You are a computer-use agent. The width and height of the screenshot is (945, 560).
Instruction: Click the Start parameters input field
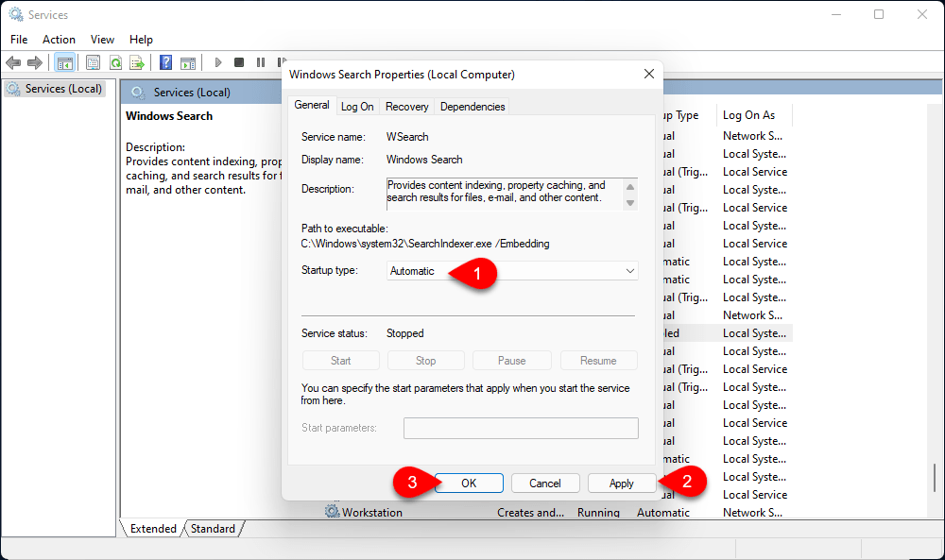pyautogui.click(x=521, y=428)
